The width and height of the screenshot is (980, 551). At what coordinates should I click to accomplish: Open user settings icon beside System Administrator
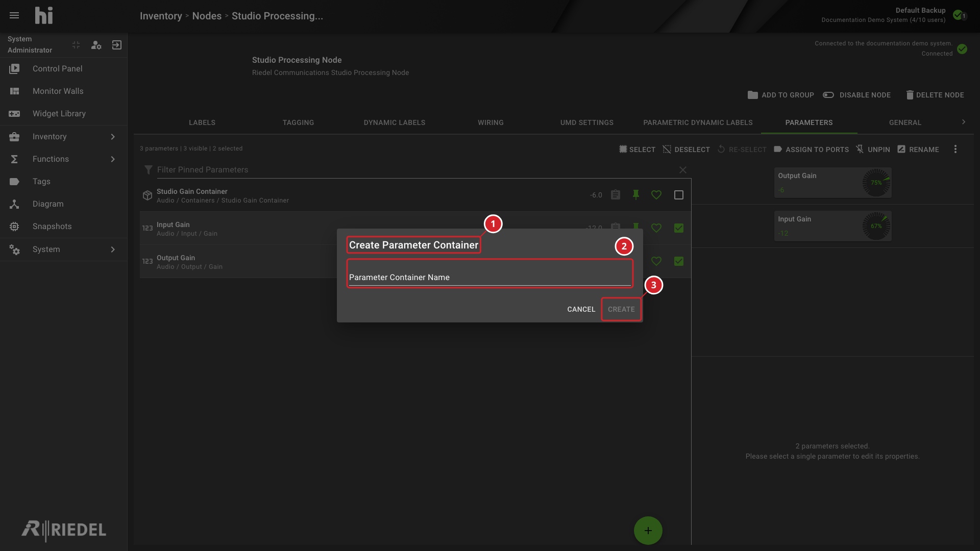(96, 45)
